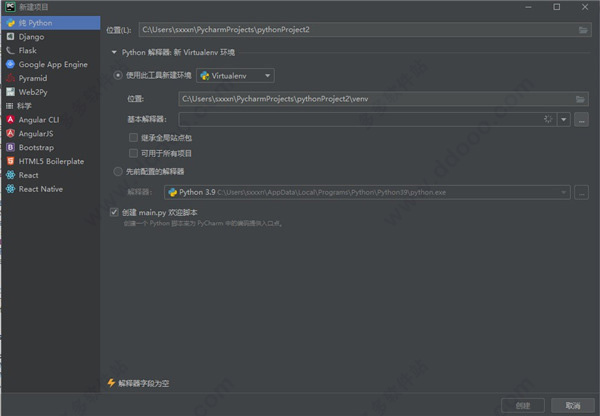
Task: Click the 解释器 browse ellipsis button
Action: pos(581,193)
